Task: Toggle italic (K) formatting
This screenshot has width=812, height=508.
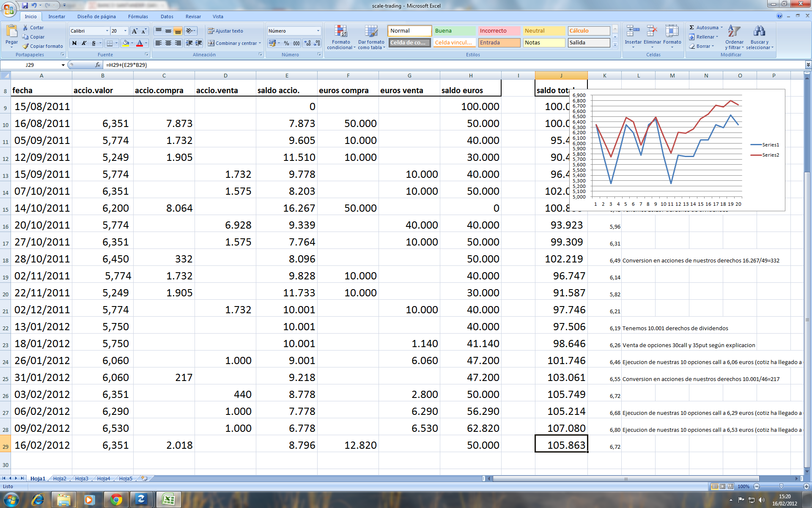Action: coord(84,43)
